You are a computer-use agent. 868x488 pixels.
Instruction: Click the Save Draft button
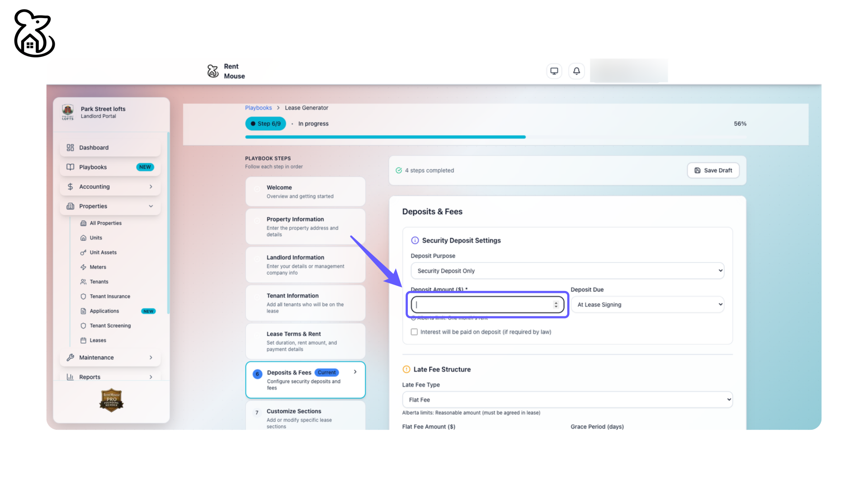click(x=713, y=170)
